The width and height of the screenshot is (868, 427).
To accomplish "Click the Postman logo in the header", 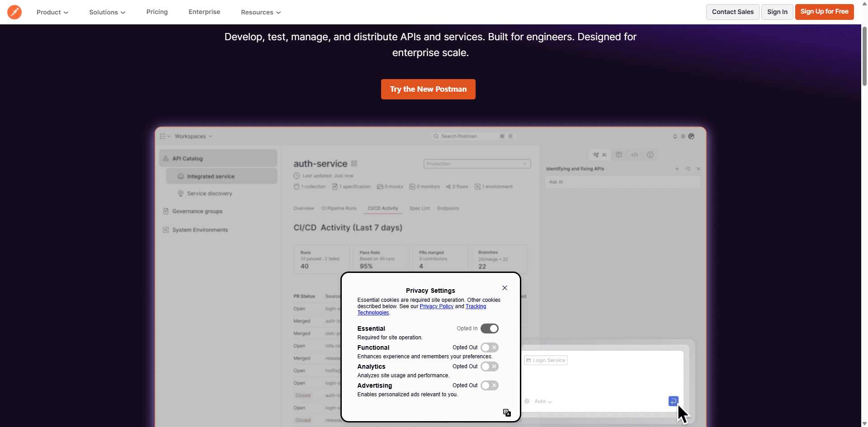I will pos(14,12).
